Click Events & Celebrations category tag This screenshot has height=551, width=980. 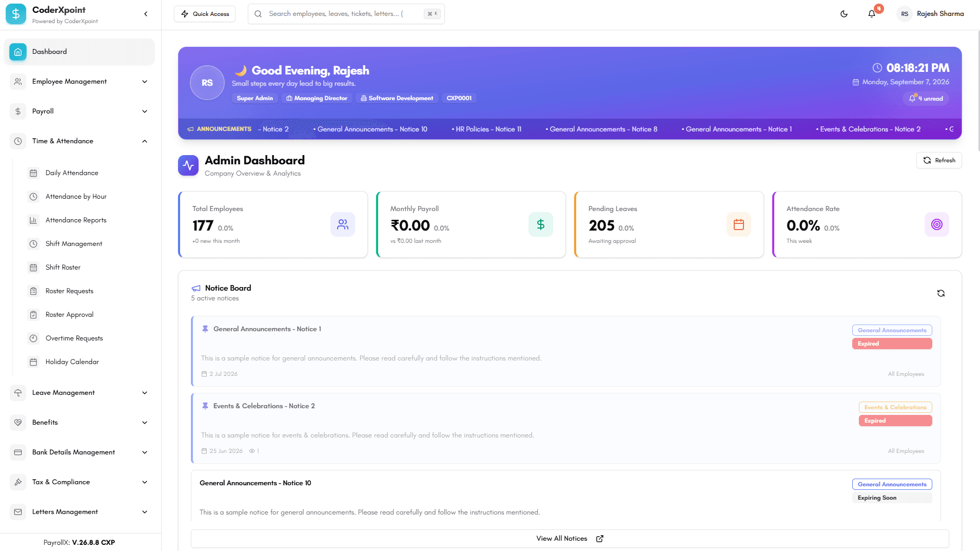(x=895, y=407)
